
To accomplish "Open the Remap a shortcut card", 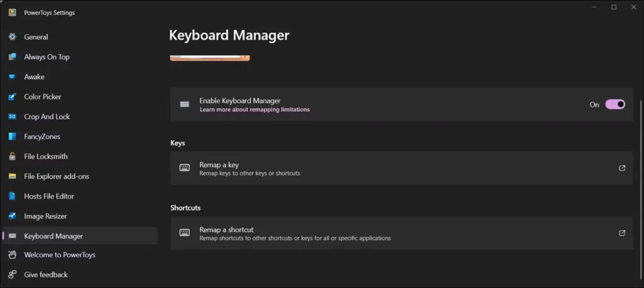I will 402,233.
